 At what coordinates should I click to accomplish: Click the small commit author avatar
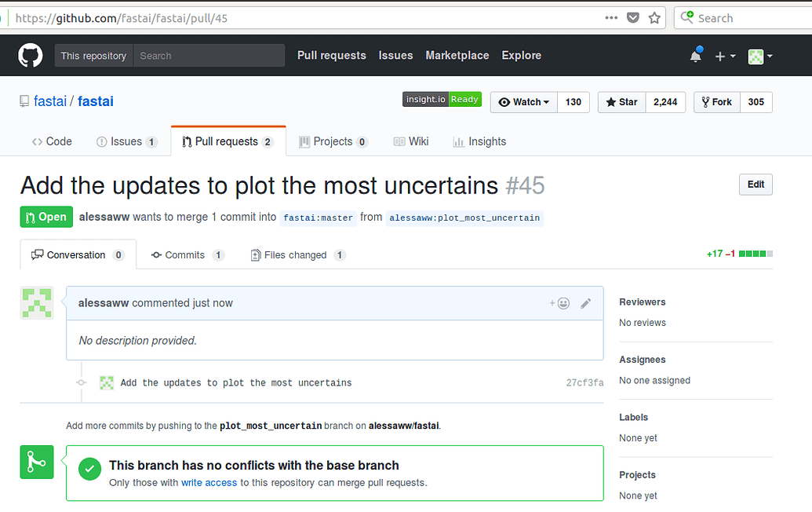point(107,383)
